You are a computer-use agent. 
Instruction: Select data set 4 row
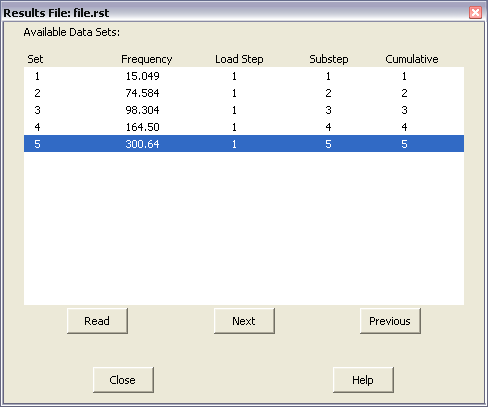click(x=244, y=127)
